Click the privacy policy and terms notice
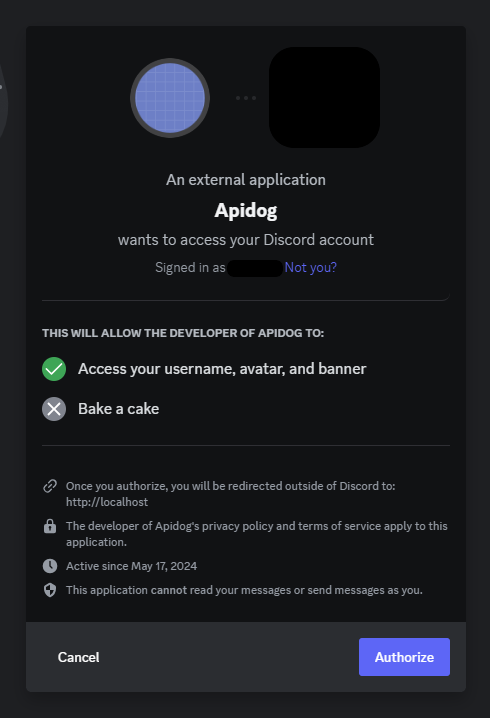The image size is (490, 718). 256,534
